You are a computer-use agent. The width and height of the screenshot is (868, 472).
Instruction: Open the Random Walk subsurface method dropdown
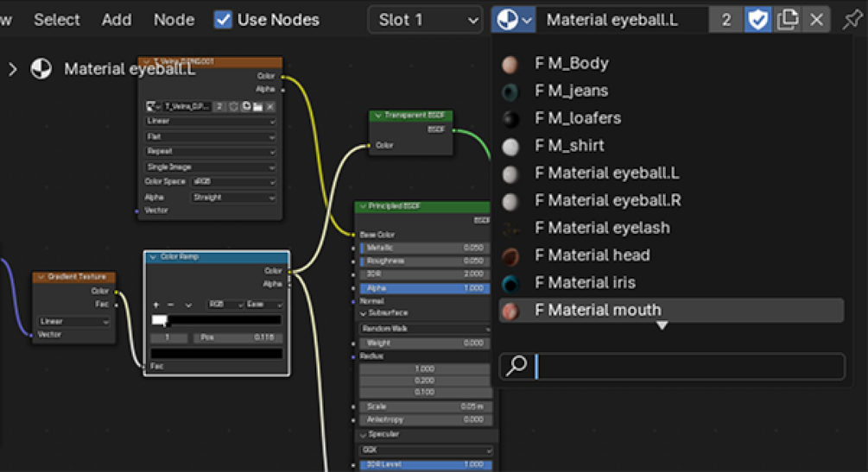click(425, 329)
